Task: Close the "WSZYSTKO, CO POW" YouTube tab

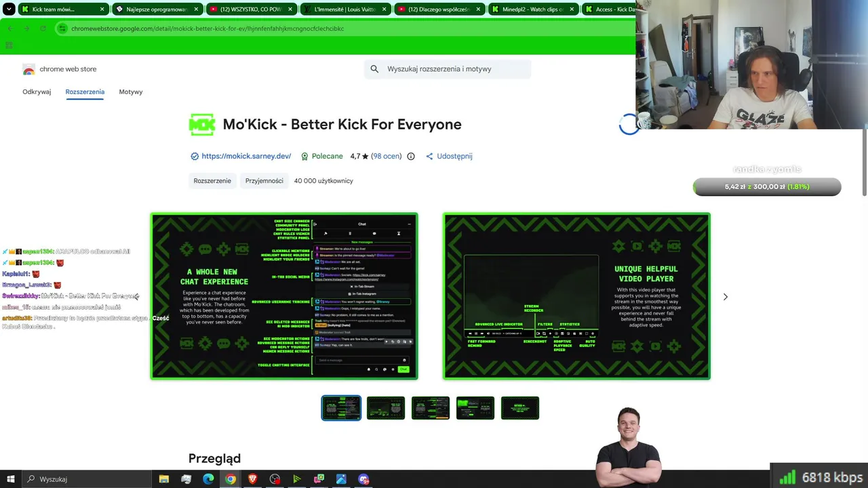Action: coord(291,9)
